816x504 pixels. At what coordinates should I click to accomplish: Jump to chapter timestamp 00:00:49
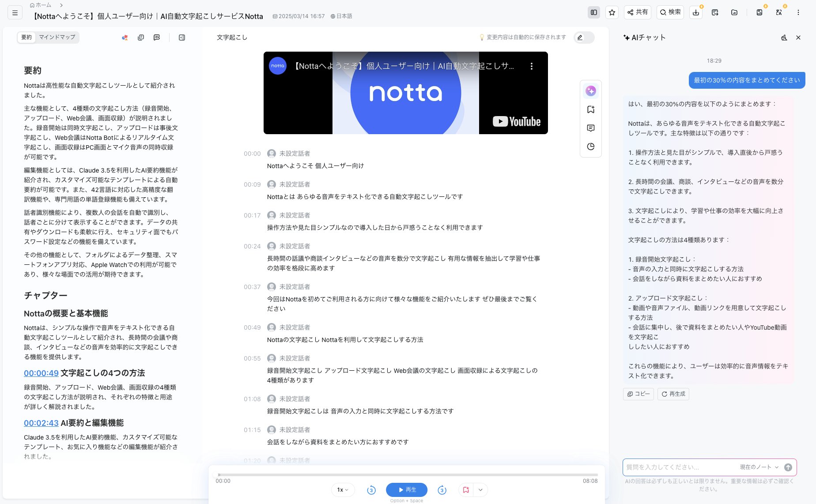coord(41,373)
